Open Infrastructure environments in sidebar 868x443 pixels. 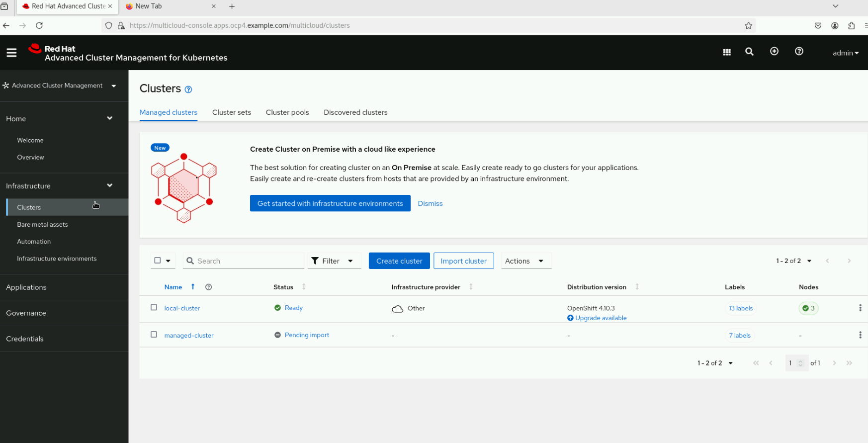click(x=57, y=259)
